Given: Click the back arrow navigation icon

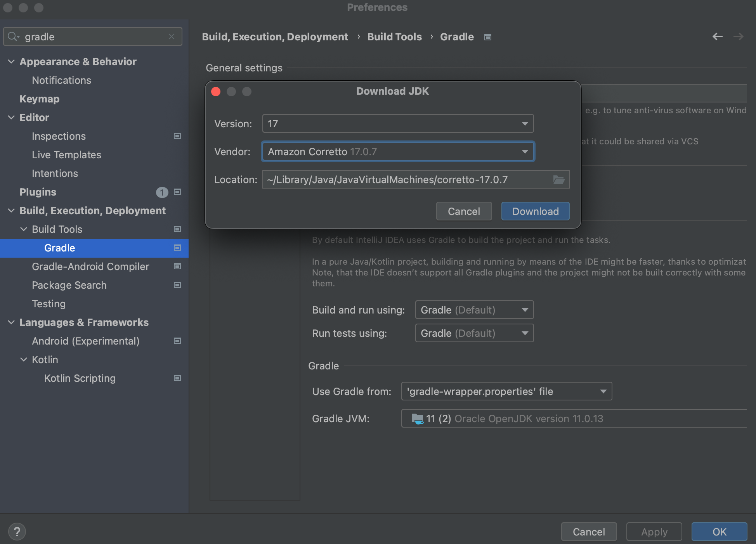Looking at the screenshot, I should click(717, 36).
